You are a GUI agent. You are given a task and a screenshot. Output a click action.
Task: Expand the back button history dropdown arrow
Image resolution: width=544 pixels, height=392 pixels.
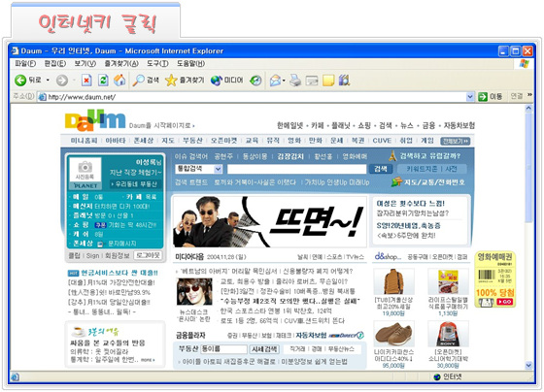click(48, 81)
